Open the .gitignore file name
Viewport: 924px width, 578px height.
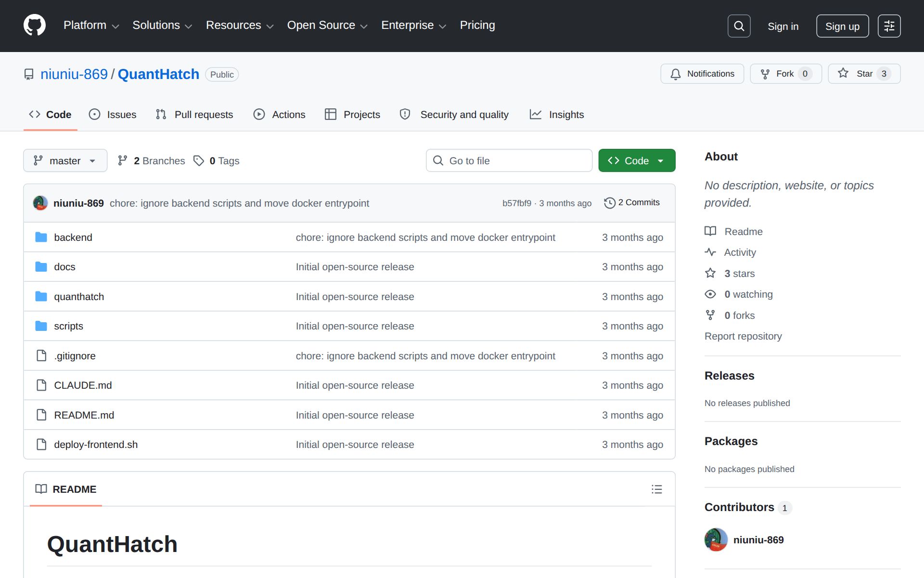pos(75,356)
